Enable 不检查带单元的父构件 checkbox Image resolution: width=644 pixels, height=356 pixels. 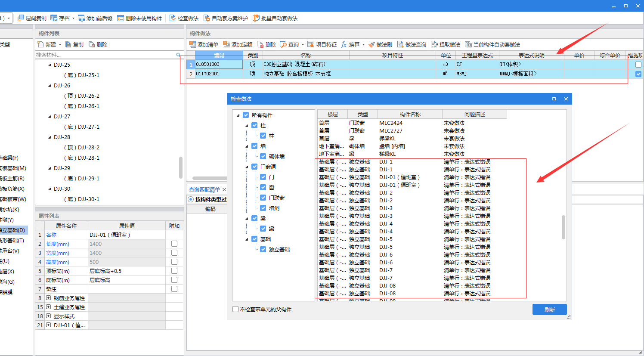point(235,309)
